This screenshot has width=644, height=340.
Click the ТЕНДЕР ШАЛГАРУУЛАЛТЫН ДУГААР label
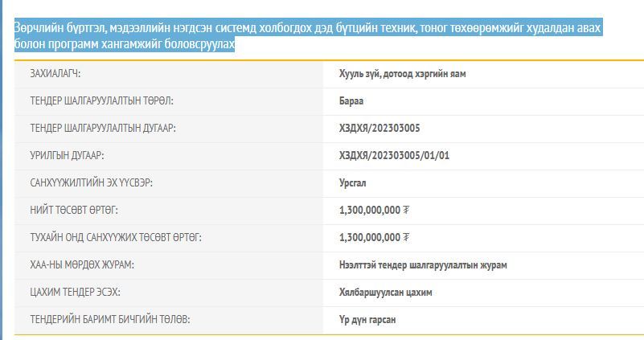103,129
